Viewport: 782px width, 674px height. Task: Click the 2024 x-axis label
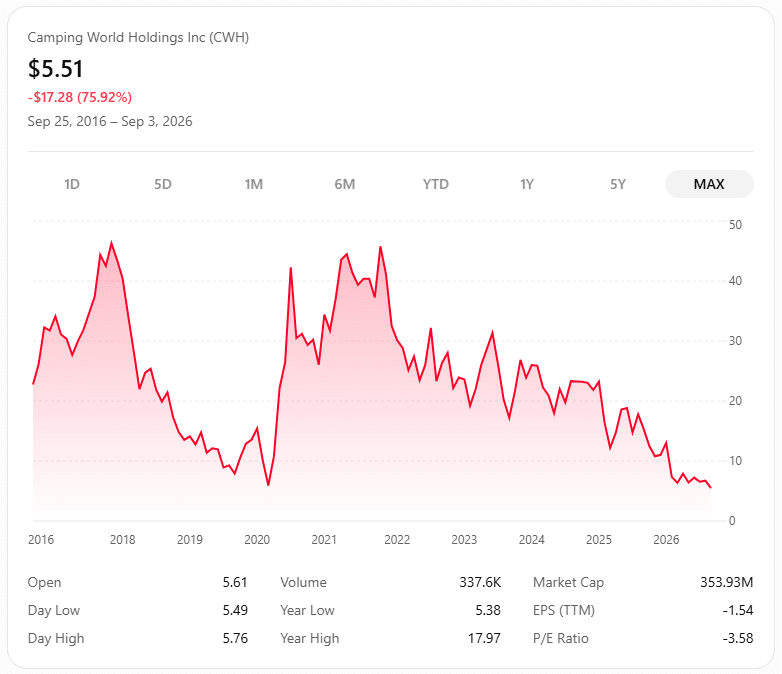tap(532, 539)
